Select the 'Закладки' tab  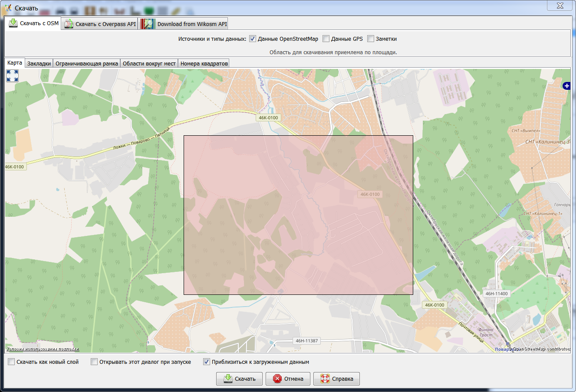(39, 63)
